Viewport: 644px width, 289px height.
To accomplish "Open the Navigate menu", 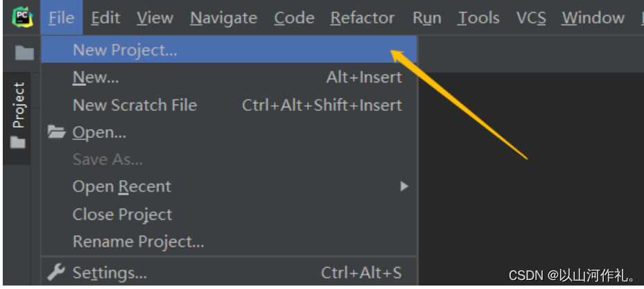I will [x=223, y=17].
